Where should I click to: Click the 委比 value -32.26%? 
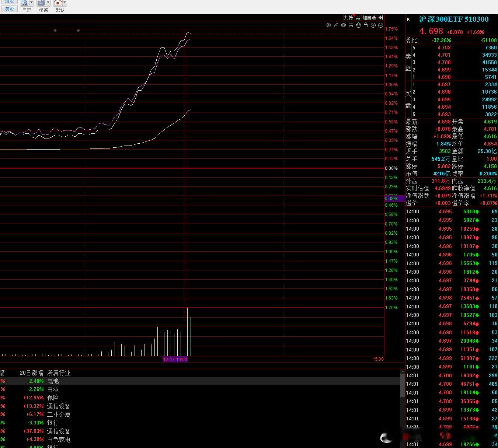click(x=441, y=40)
